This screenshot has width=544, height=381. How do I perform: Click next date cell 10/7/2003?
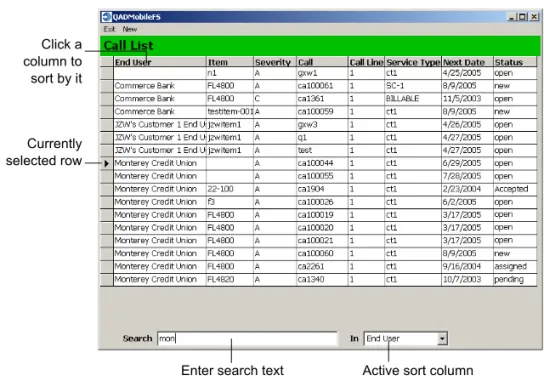click(x=467, y=280)
